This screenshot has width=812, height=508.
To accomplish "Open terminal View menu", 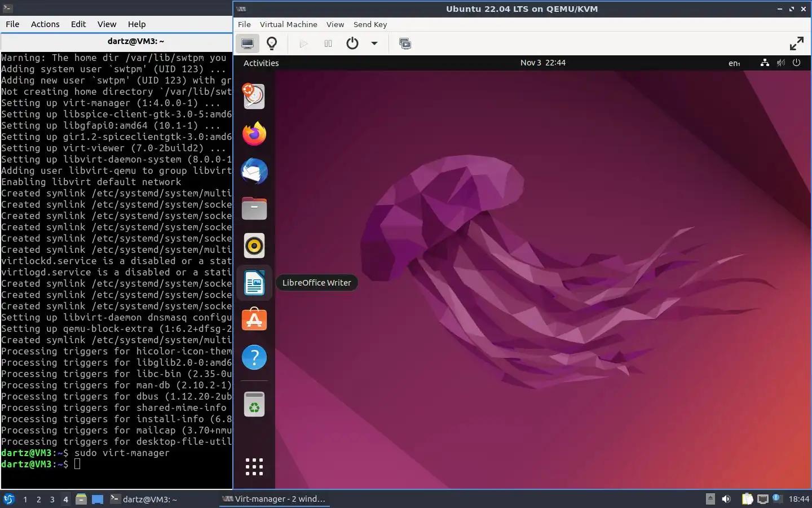I will tap(107, 24).
